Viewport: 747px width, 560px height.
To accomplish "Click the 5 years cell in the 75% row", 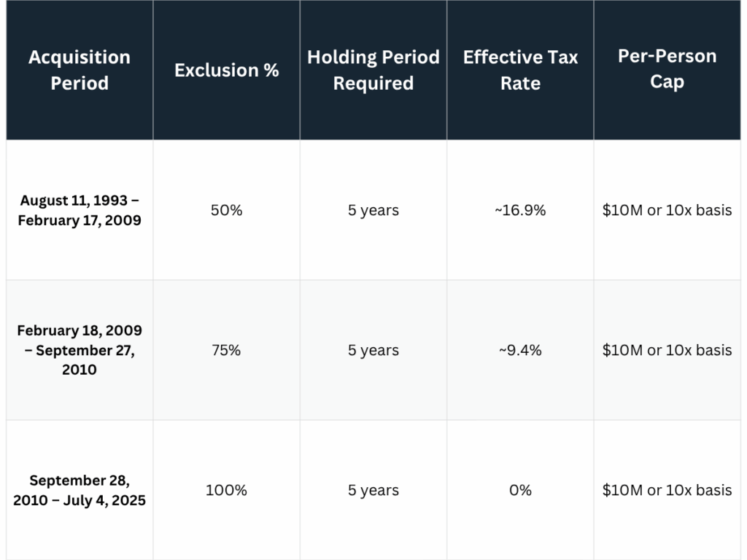I will click(x=373, y=350).
